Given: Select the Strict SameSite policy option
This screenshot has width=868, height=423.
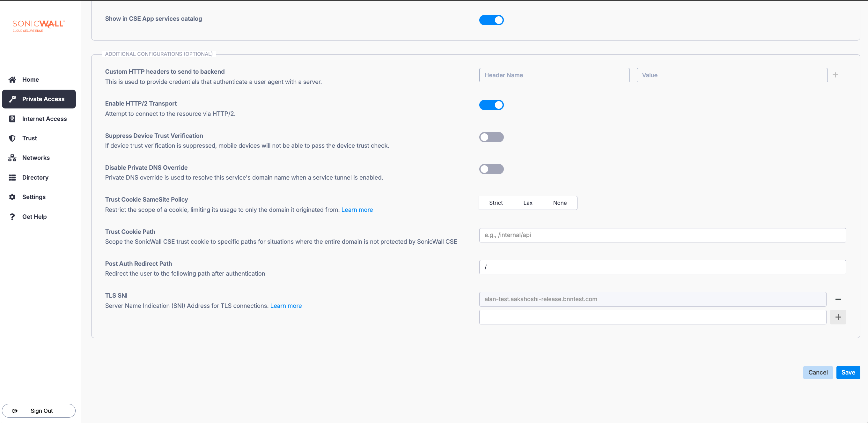Looking at the screenshot, I should pos(496,203).
